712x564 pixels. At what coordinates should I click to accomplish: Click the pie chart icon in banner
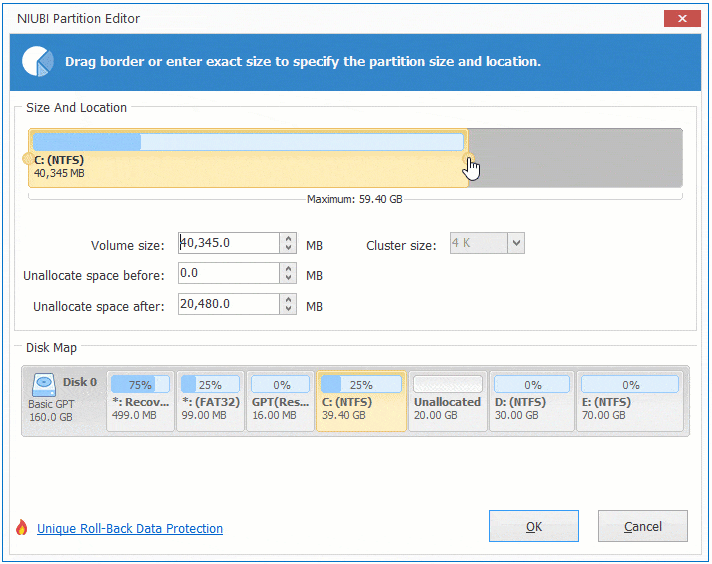click(38, 61)
